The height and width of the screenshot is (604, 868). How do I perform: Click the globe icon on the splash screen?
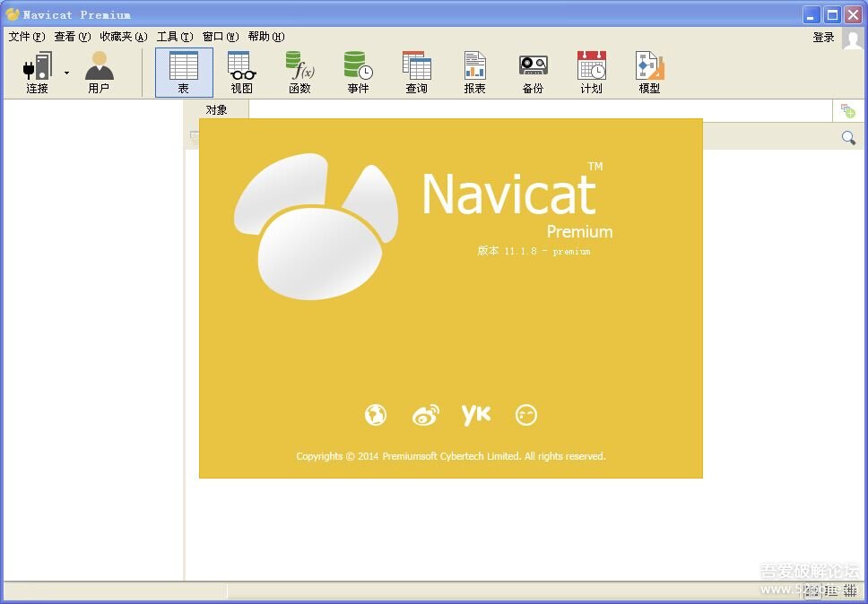(375, 414)
